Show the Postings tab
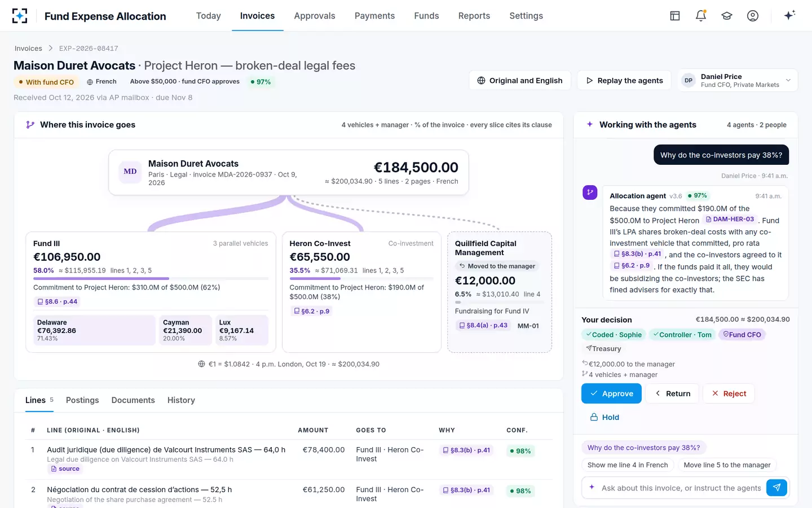The width and height of the screenshot is (812, 508). [82, 400]
